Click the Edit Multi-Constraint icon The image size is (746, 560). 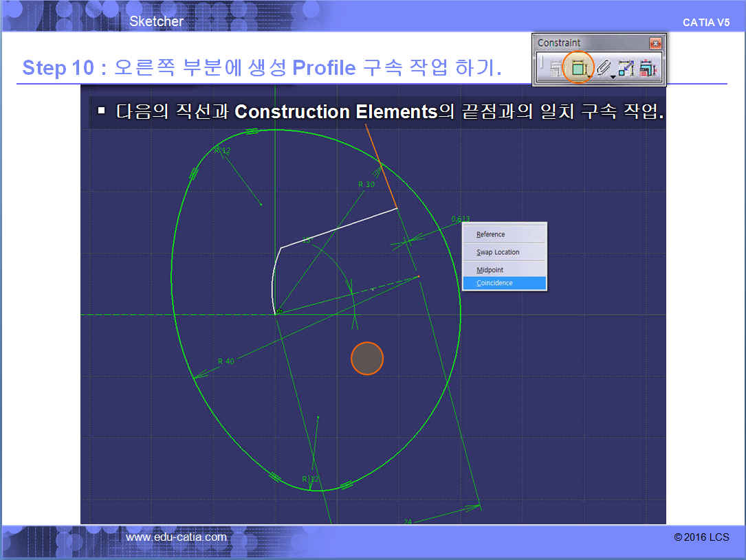pos(647,68)
